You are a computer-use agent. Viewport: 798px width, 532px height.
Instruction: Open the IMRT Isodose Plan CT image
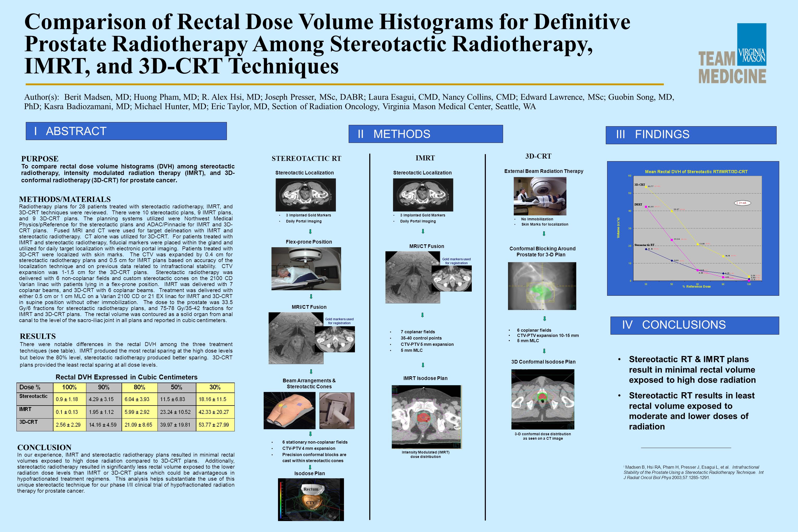click(x=426, y=417)
